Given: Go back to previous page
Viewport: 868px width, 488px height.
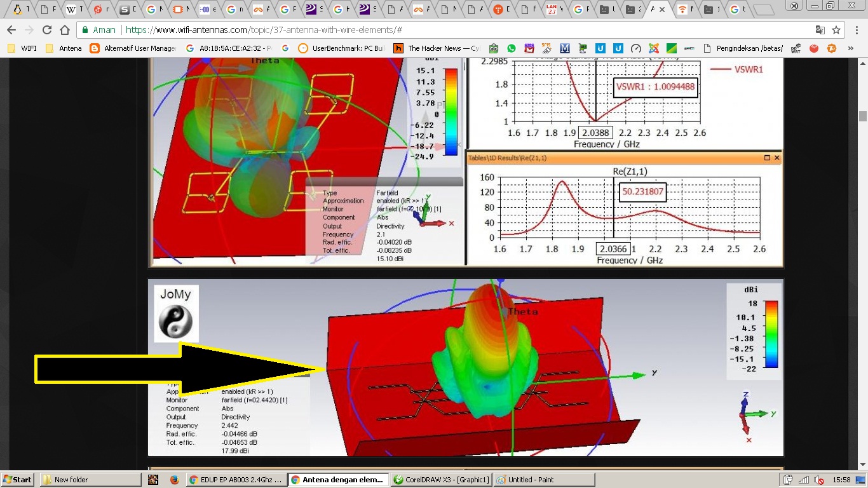Looking at the screenshot, I should 11,30.
